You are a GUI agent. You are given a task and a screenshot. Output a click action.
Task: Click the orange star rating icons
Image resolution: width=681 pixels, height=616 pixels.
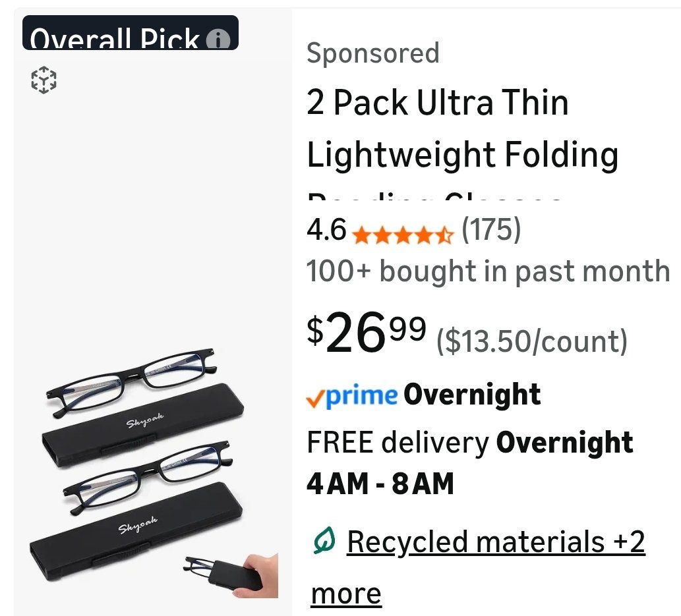pos(403,234)
